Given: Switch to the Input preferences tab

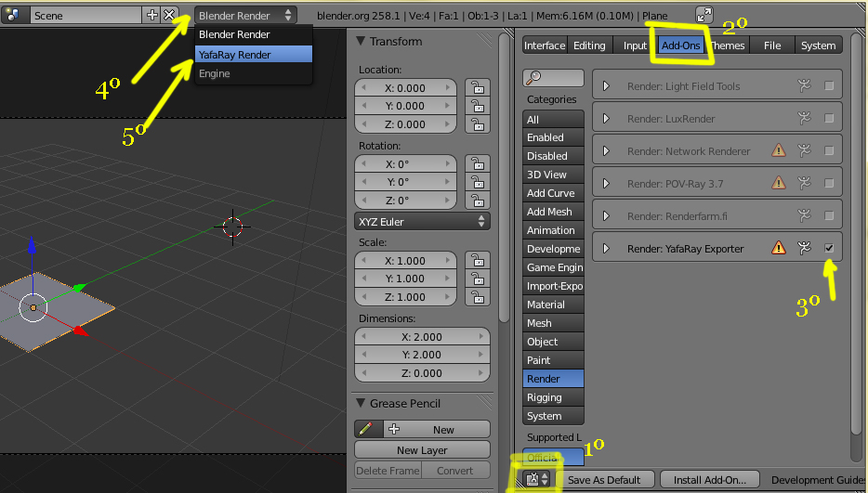Looking at the screenshot, I should click(635, 45).
